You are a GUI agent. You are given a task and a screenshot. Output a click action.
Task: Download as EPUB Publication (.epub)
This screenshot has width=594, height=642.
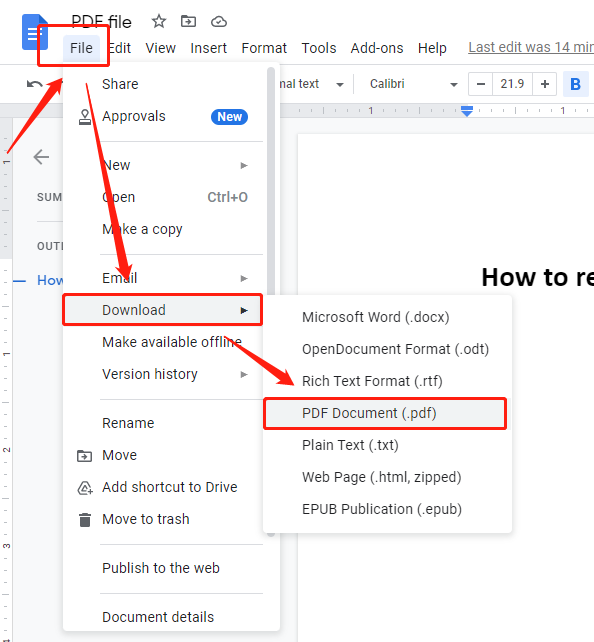(387, 509)
